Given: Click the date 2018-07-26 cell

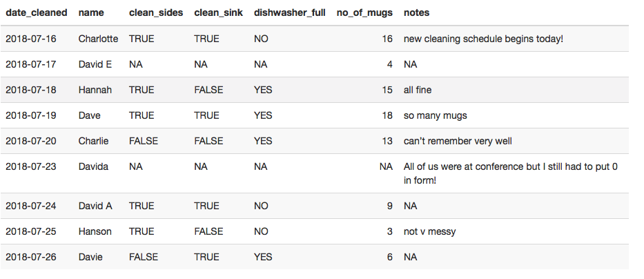Looking at the screenshot, I should point(31,257).
